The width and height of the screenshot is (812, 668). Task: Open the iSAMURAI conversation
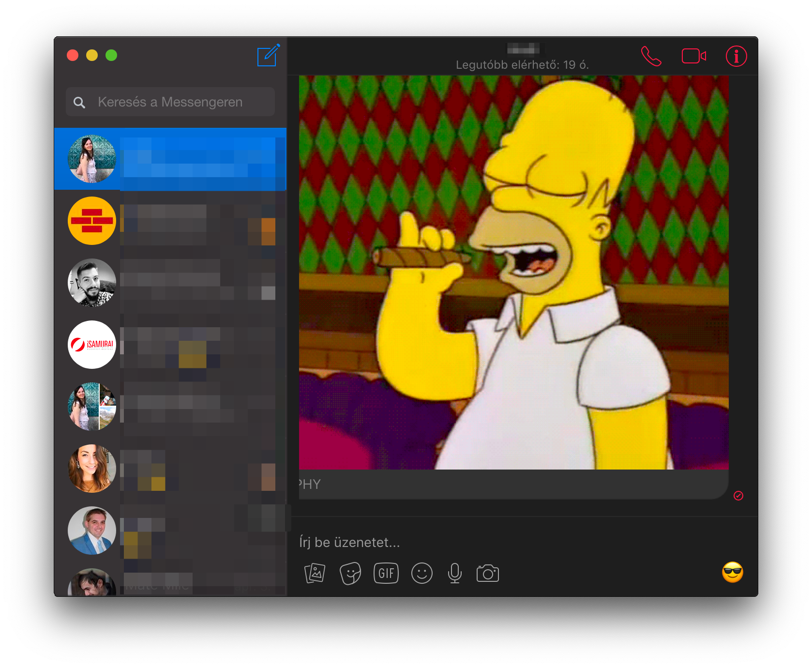tap(170, 345)
